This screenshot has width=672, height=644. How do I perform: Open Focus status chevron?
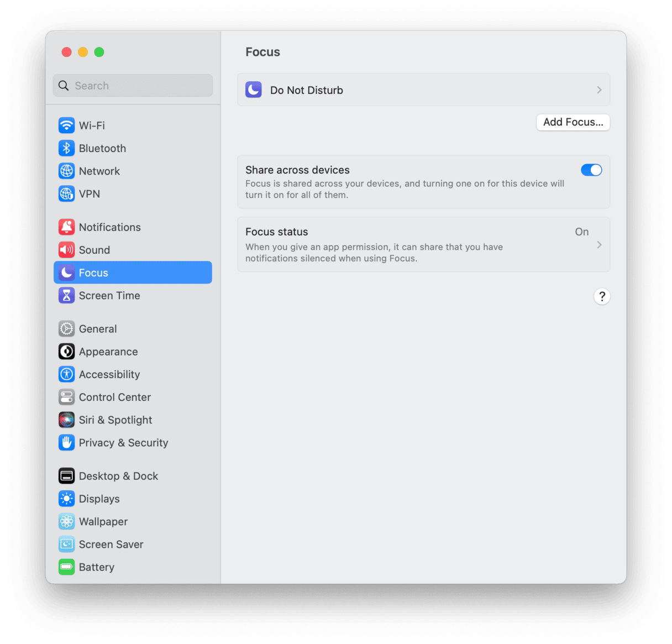point(599,244)
